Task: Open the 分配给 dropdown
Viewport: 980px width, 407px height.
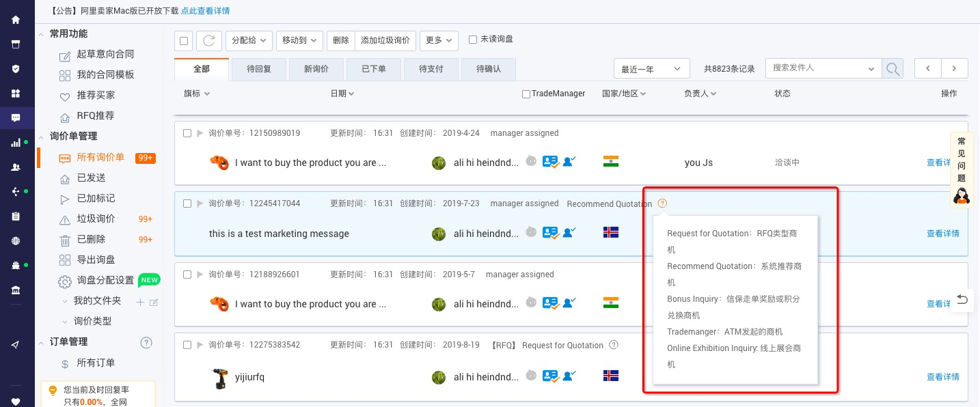Action: (x=249, y=41)
